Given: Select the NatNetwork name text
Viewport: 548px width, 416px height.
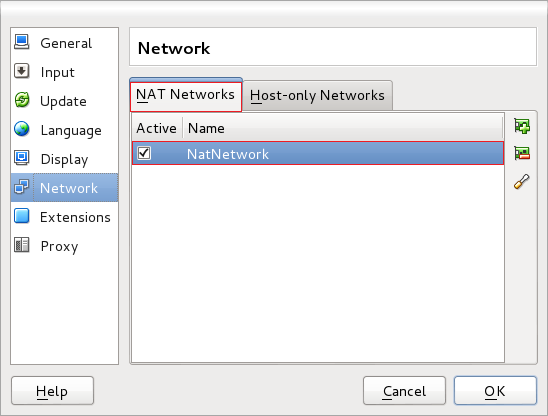Looking at the screenshot, I should point(228,154).
